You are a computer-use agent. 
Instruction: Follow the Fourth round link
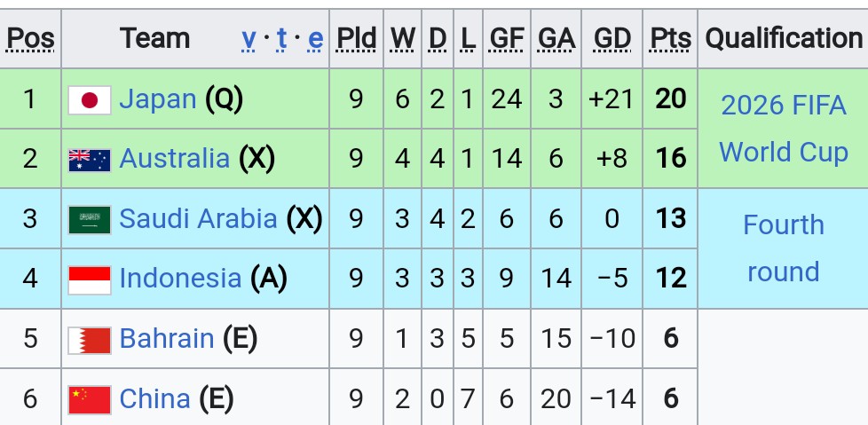point(784,248)
